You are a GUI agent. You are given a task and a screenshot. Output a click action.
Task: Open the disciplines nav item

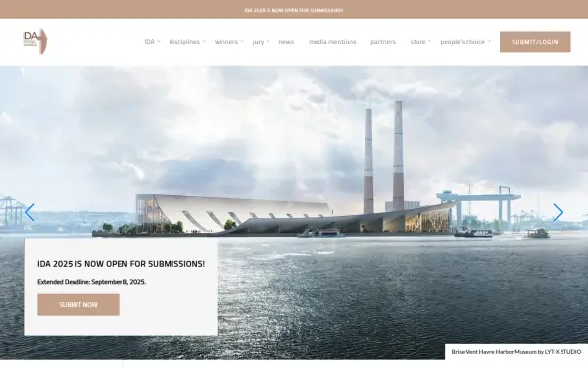click(x=184, y=42)
